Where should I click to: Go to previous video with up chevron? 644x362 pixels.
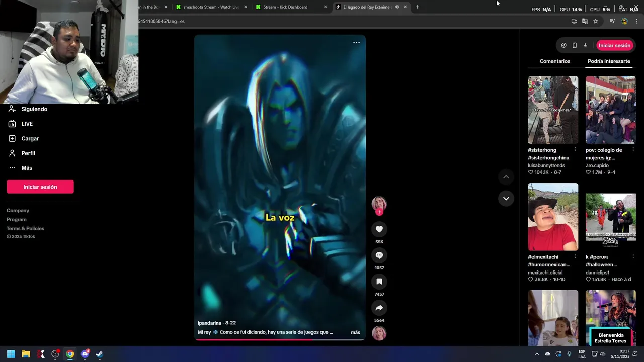tap(506, 177)
